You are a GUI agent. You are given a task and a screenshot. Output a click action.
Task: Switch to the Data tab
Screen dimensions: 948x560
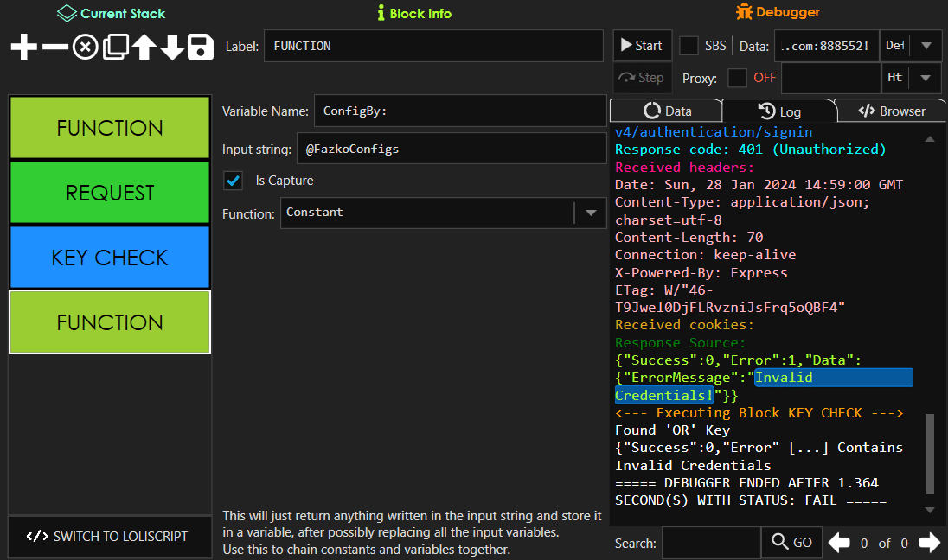click(665, 111)
